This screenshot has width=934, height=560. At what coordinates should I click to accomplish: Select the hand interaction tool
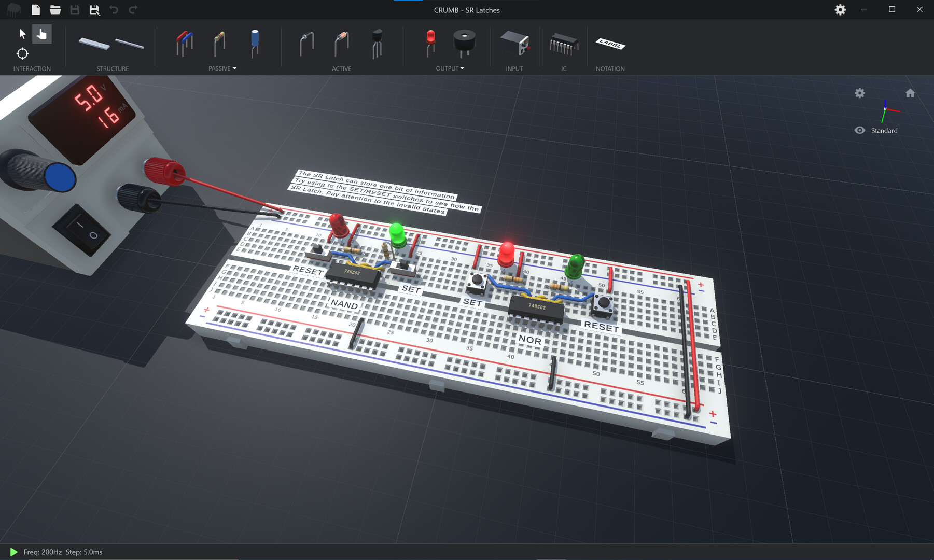tap(41, 34)
